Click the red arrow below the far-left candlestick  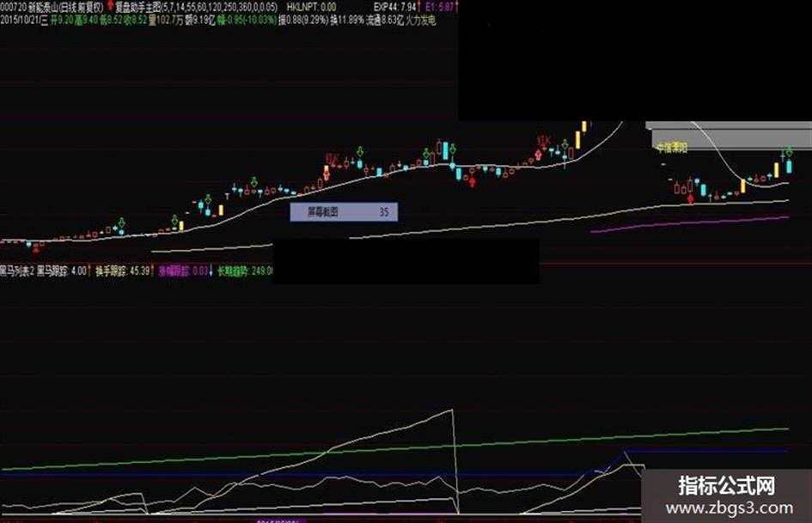tap(36, 250)
